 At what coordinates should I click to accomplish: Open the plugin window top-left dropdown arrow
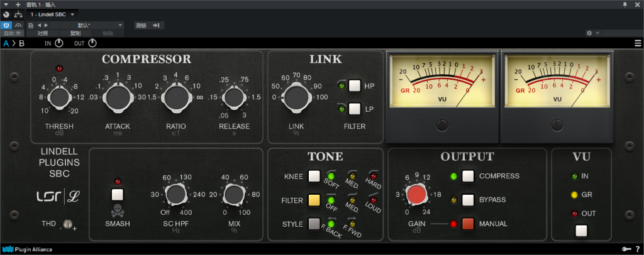(6, 4)
